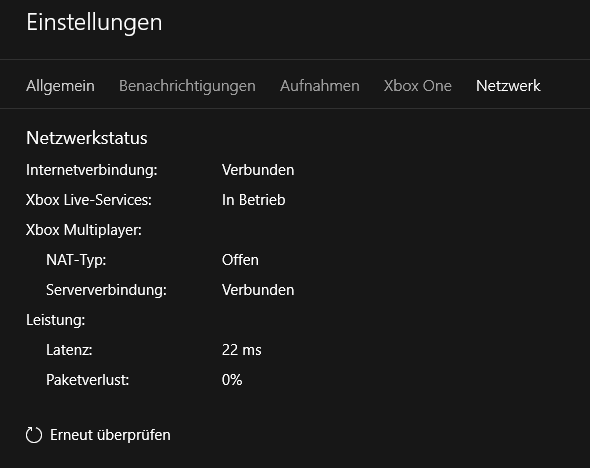Click the Offen NAT-Typ value
Viewport: 590px width, 468px height.
(240, 260)
